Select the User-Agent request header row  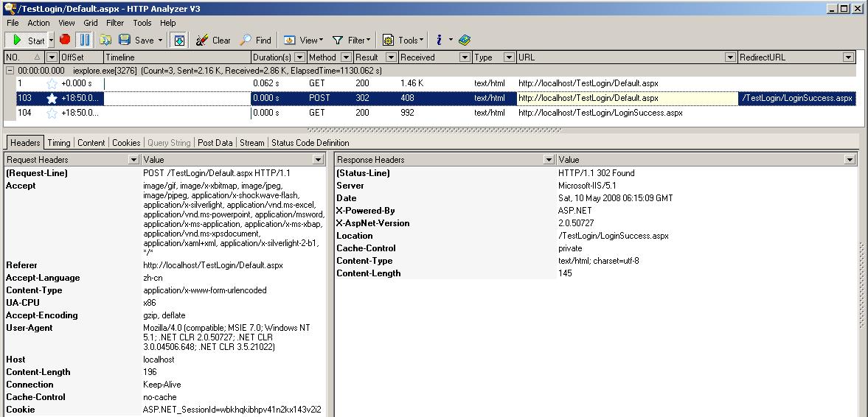click(165, 337)
